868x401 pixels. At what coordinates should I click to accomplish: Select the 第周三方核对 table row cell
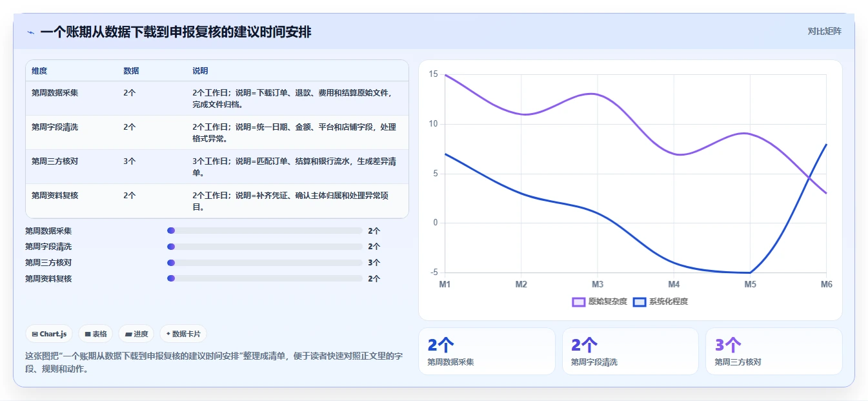55,161
